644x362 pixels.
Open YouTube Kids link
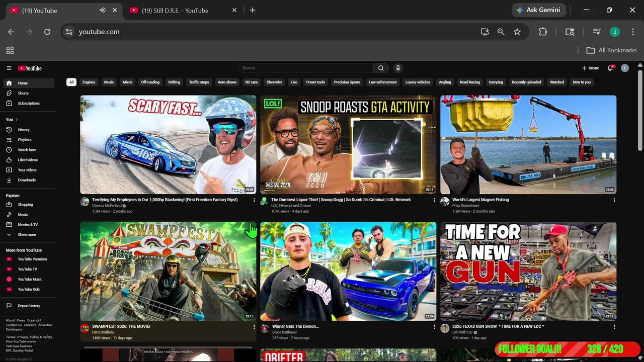[x=28, y=289]
